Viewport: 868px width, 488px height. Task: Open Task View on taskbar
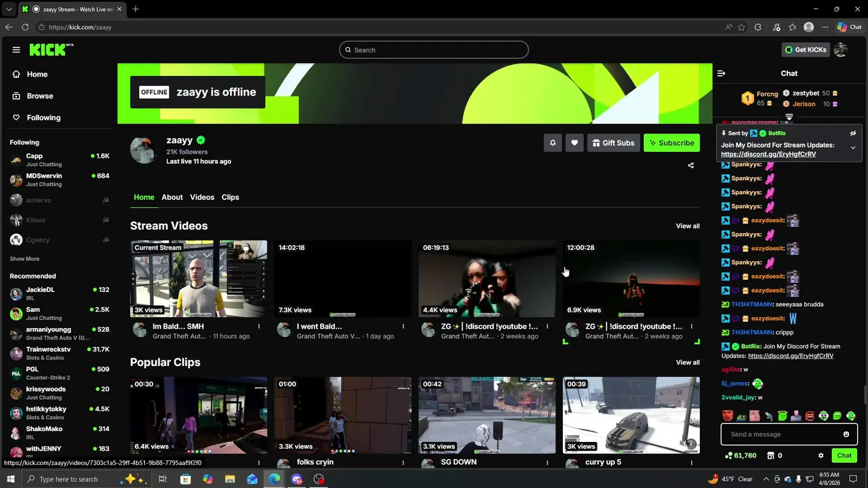[163, 479]
